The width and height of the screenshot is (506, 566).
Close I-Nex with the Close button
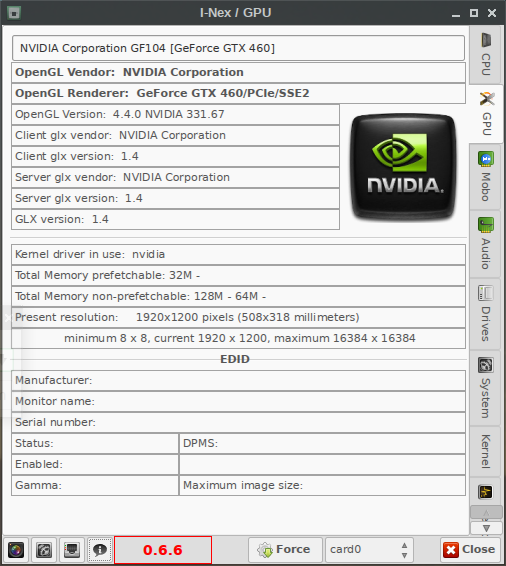pos(470,550)
